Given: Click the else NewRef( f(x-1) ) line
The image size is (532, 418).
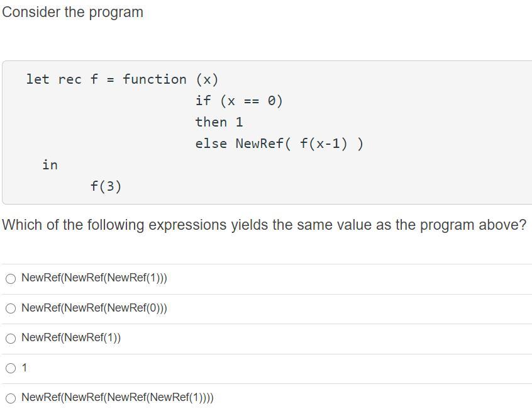Looking at the screenshot, I should pyautogui.click(x=278, y=143).
